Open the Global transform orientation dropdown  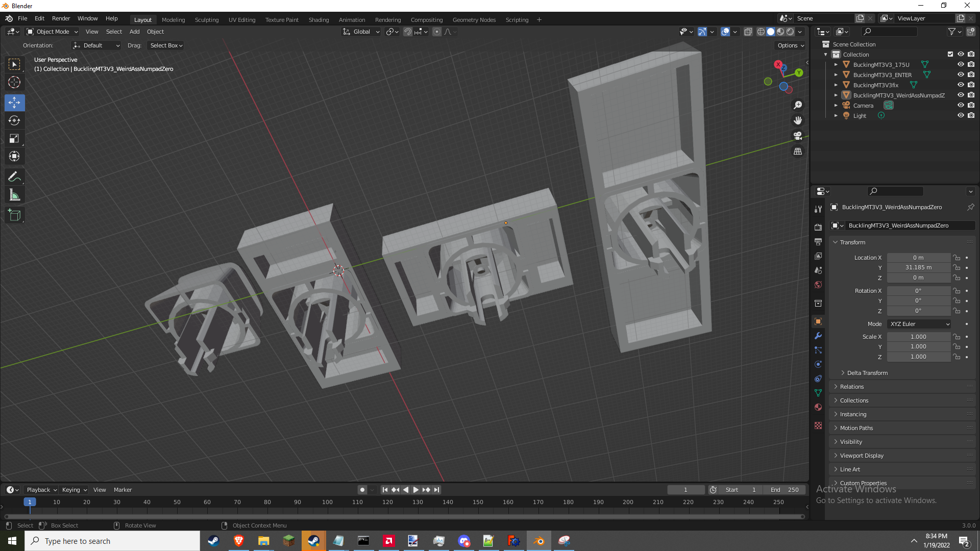[361, 32]
